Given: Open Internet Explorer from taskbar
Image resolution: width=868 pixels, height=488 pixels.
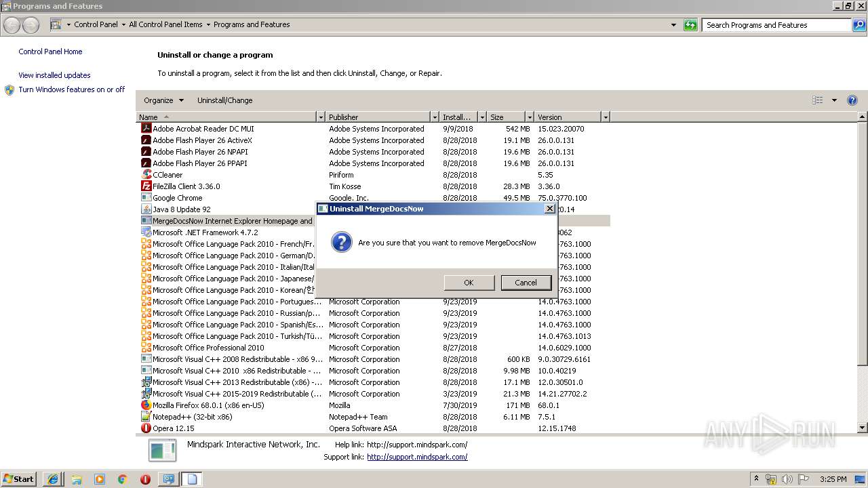Looking at the screenshot, I should 53,479.
